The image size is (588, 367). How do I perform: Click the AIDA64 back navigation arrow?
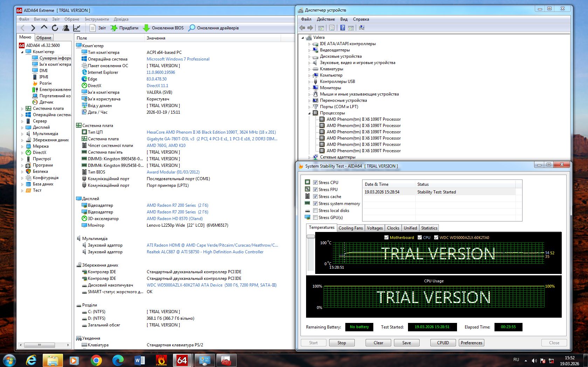click(23, 28)
